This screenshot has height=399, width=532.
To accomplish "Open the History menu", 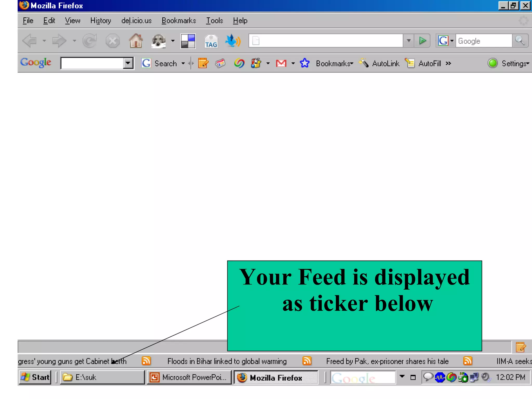I will [101, 21].
